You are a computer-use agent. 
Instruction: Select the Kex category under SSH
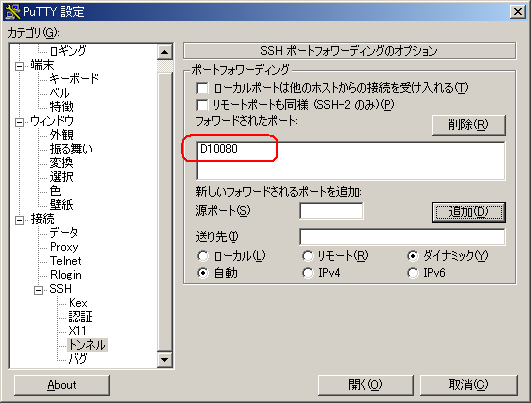tap(78, 303)
